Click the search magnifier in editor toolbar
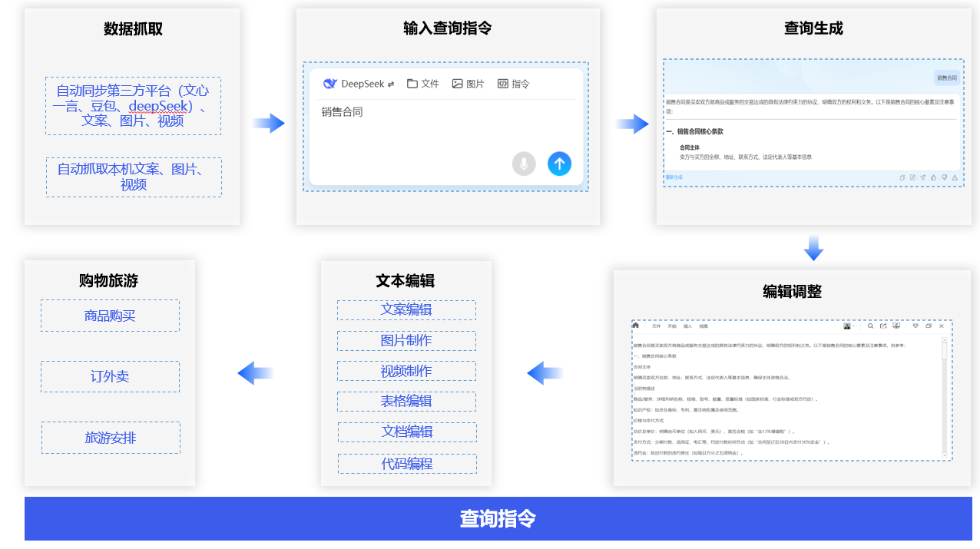Screen dimensions: 980x549 point(870,326)
